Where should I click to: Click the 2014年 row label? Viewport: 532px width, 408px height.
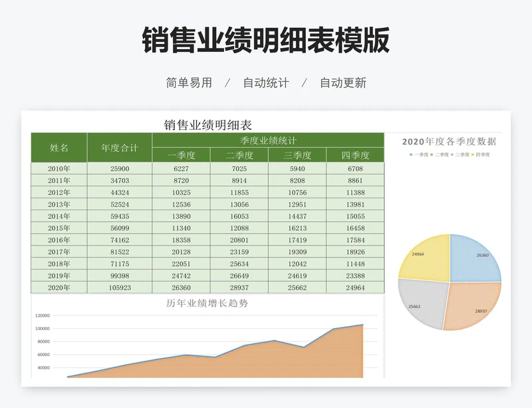pos(59,216)
